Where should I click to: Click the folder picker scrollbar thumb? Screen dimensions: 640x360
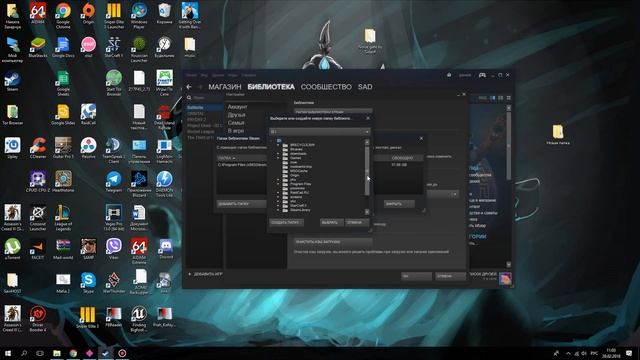click(367, 171)
